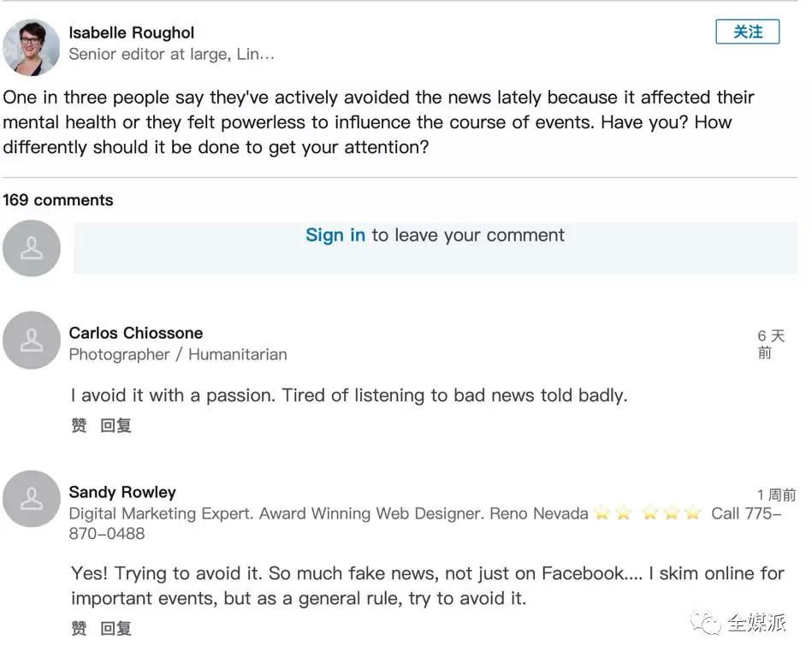The width and height of the screenshot is (812, 658).
Task: Click the 1 周前 timestamp on Sandy's comment
Action: pyautogui.click(x=776, y=495)
